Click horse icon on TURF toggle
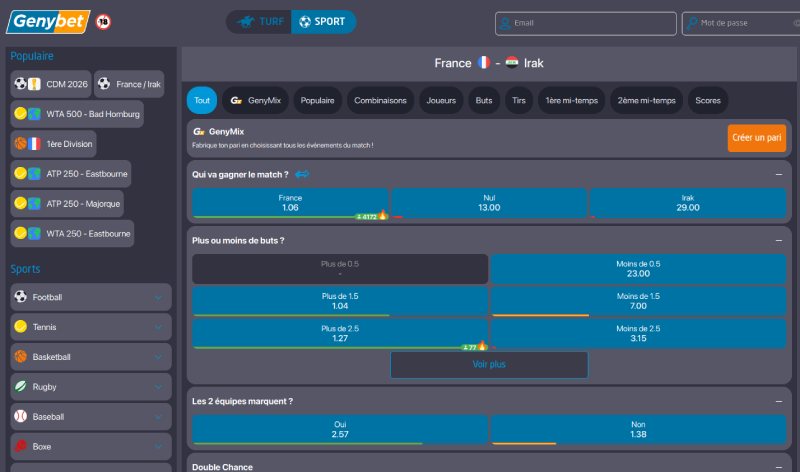This screenshot has height=472, width=800. (x=246, y=22)
